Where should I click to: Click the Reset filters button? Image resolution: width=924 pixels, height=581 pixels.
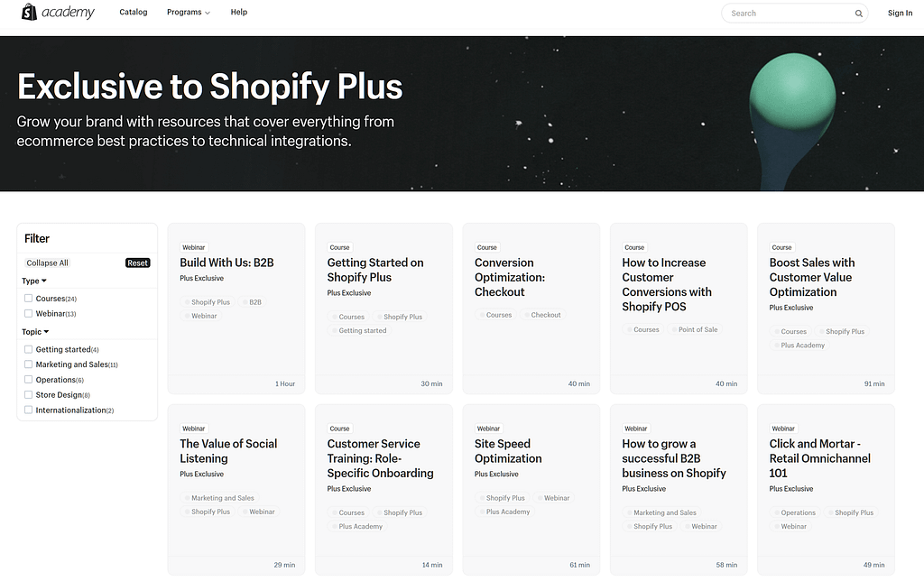point(137,263)
